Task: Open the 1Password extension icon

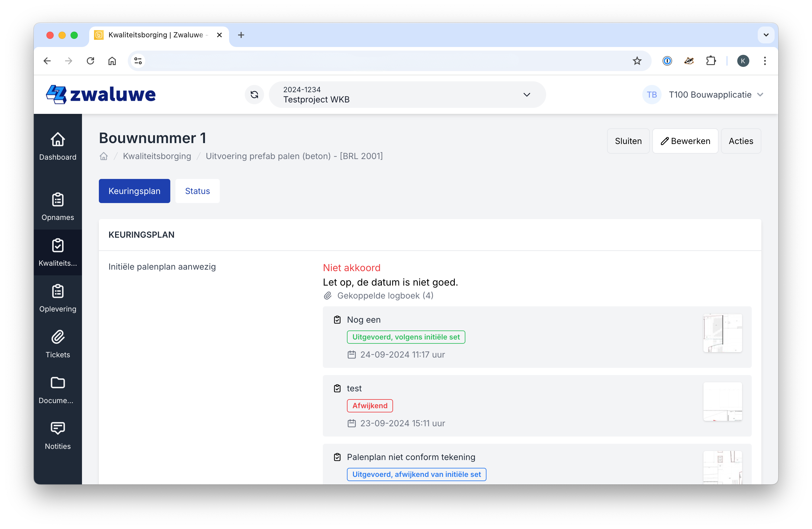Action: (667, 61)
